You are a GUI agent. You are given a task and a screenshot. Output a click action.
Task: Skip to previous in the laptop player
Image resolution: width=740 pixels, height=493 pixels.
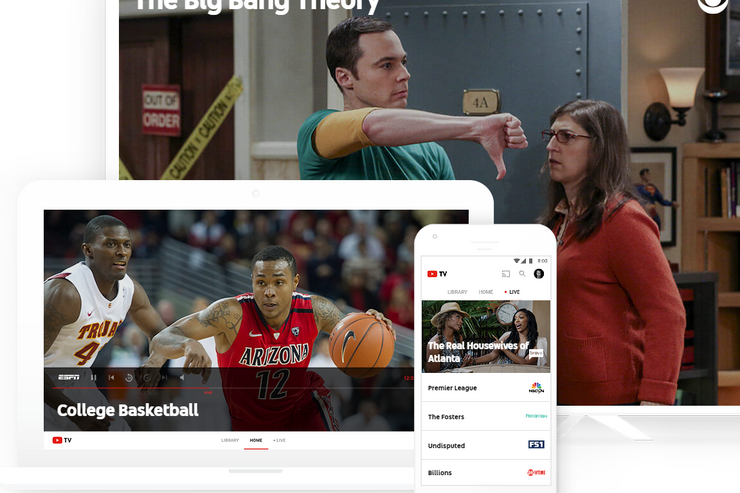[x=111, y=377]
